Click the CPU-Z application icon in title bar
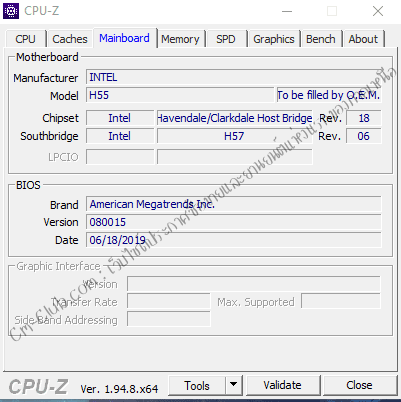Screen dimensions: 401x402 (x=11, y=11)
